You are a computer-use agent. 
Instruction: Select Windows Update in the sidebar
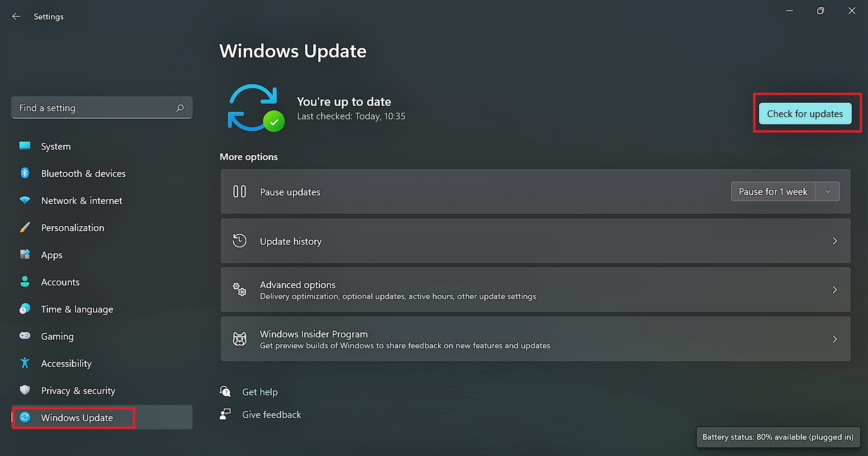(102, 417)
